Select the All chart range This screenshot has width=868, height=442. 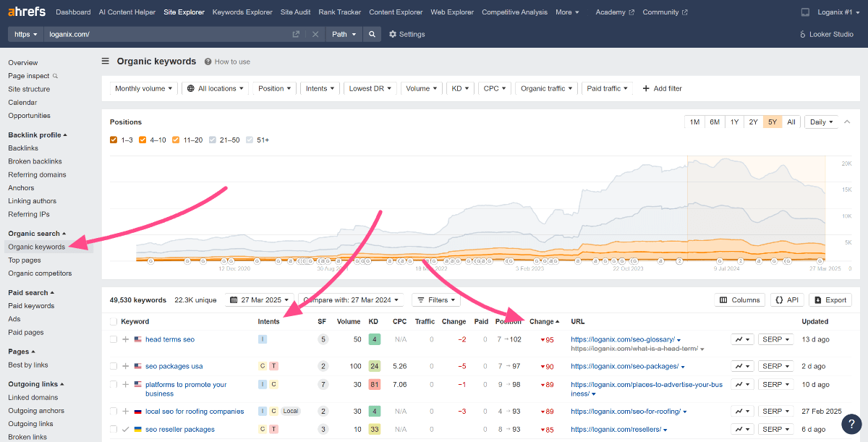[791, 122]
